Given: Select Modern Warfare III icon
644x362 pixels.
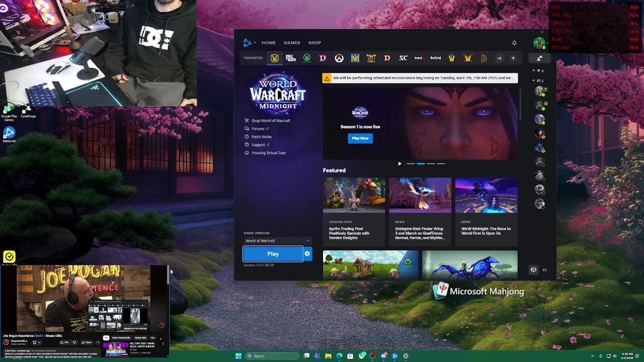Looking at the screenshot, I should coord(419,58).
